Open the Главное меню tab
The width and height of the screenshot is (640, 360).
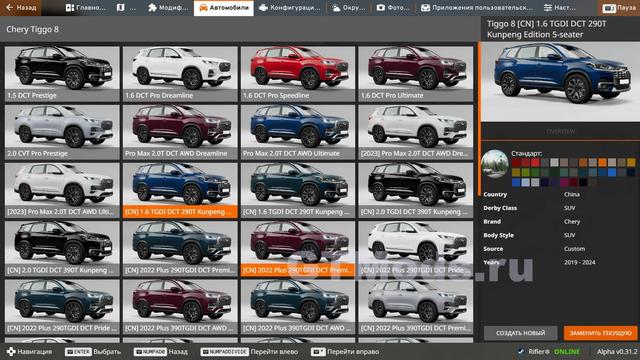tap(85, 7)
